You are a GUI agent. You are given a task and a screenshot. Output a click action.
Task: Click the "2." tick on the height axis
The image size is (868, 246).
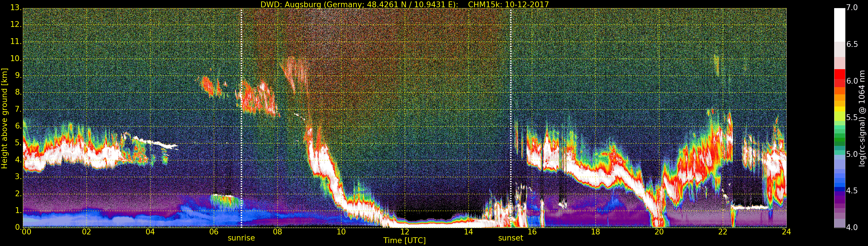pos(18,193)
